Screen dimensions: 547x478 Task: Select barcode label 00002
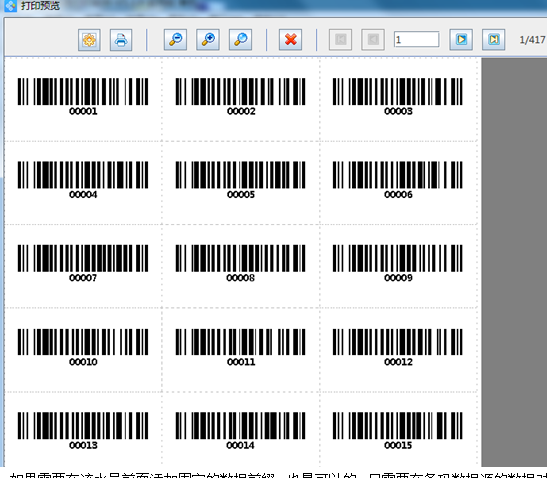240,97
